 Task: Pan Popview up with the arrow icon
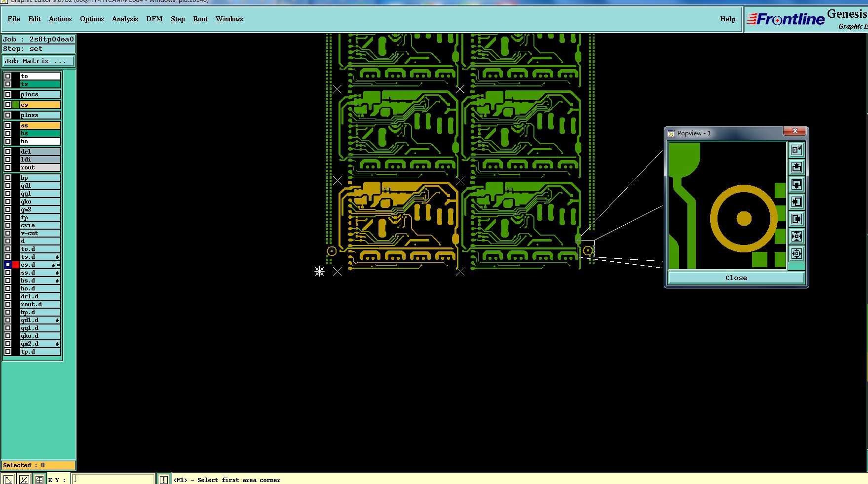point(796,167)
